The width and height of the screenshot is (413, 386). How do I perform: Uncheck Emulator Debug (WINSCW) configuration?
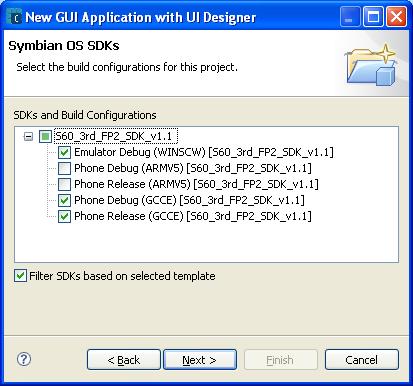[64, 152]
